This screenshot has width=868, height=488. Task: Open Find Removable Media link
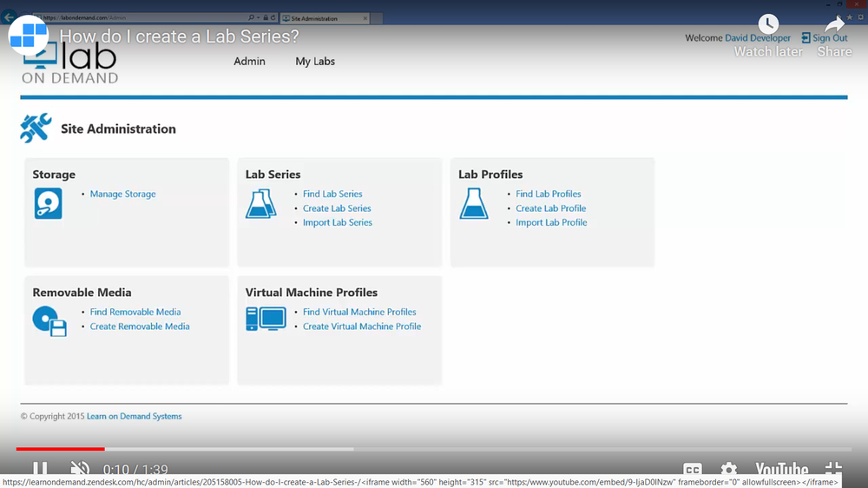click(x=135, y=312)
